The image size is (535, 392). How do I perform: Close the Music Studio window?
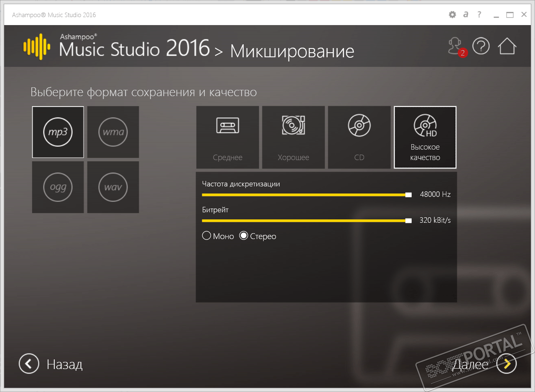(524, 15)
